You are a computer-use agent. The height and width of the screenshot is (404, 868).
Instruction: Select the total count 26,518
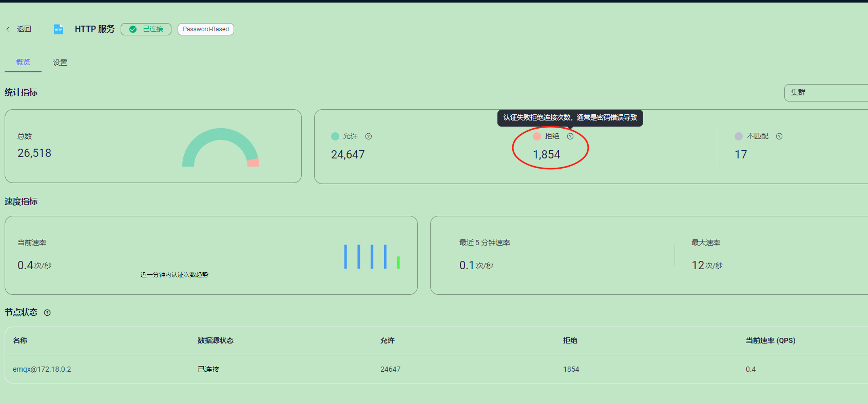pos(34,153)
